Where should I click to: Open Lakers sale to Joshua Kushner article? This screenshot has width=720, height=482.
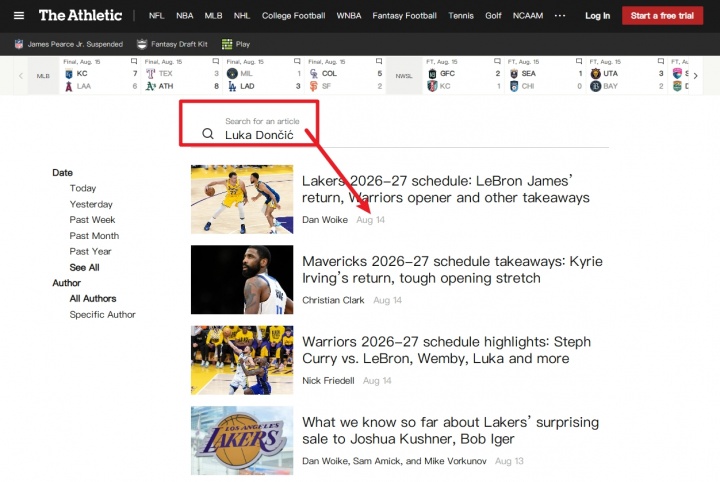pyautogui.click(x=450, y=430)
